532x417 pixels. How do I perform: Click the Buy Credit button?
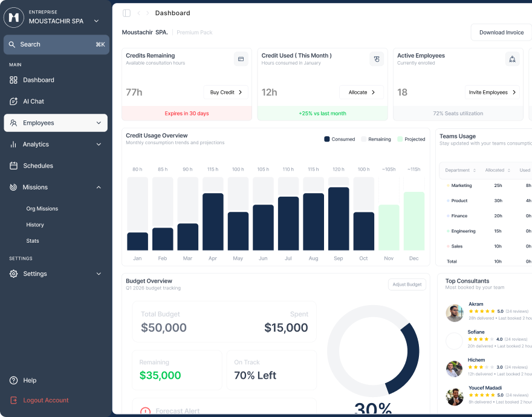226,93
